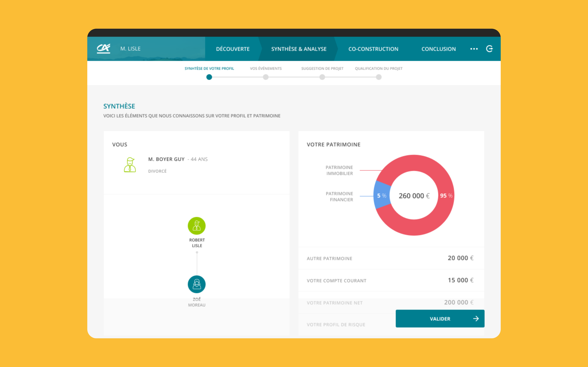
Task: Click the Crédit Agricole logo icon
Action: [x=104, y=49]
